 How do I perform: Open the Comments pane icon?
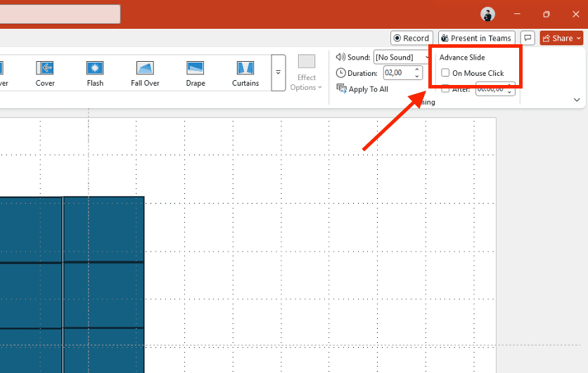pyautogui.click(x=528, y=38)
